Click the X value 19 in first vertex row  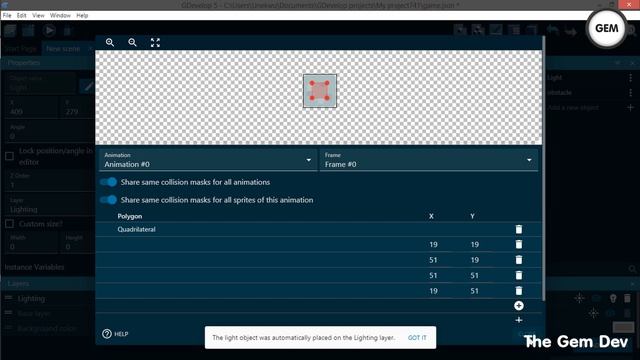(x=433, y=244)
